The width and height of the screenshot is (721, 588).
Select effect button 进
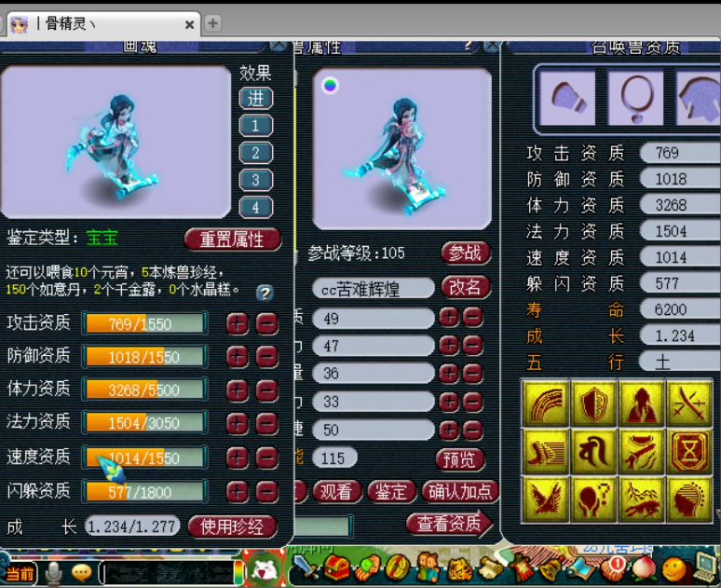[x=256, y=98]
